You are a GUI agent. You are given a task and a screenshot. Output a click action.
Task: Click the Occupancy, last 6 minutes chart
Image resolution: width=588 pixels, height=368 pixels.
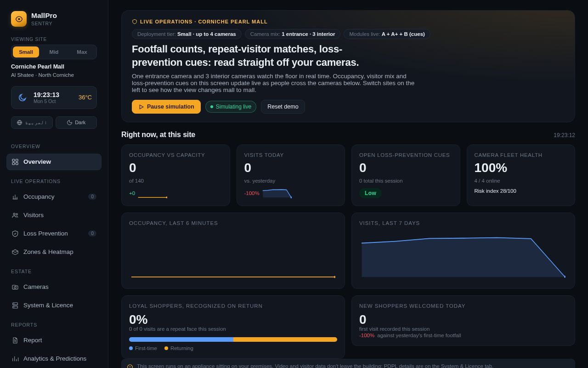[x=233, y=257]
